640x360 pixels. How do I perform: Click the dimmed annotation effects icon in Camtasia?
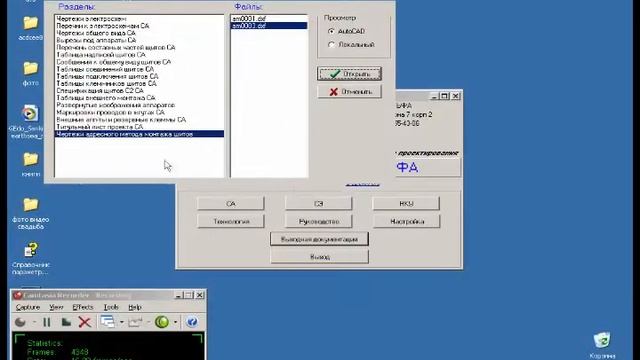tap(135, 322)
